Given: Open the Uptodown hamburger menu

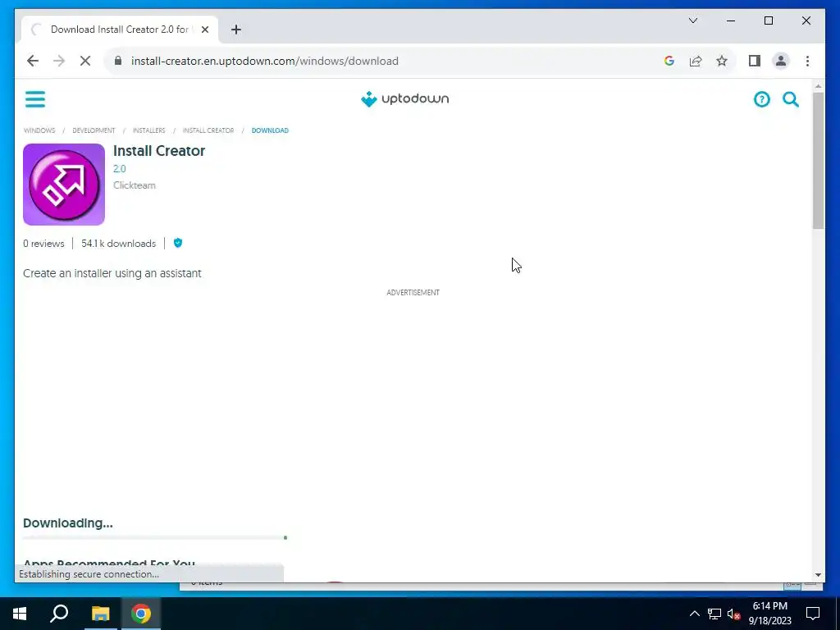Looking at the screenshot, I should 35,99.
